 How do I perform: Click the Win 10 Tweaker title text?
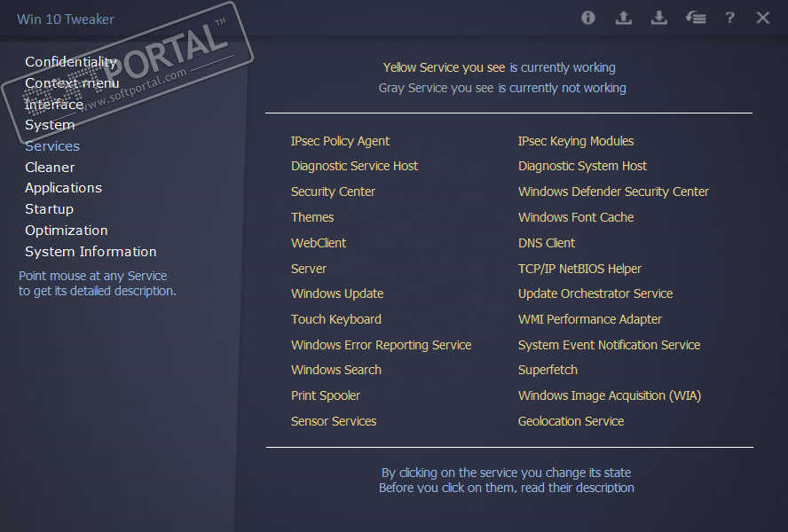[66, 20]
